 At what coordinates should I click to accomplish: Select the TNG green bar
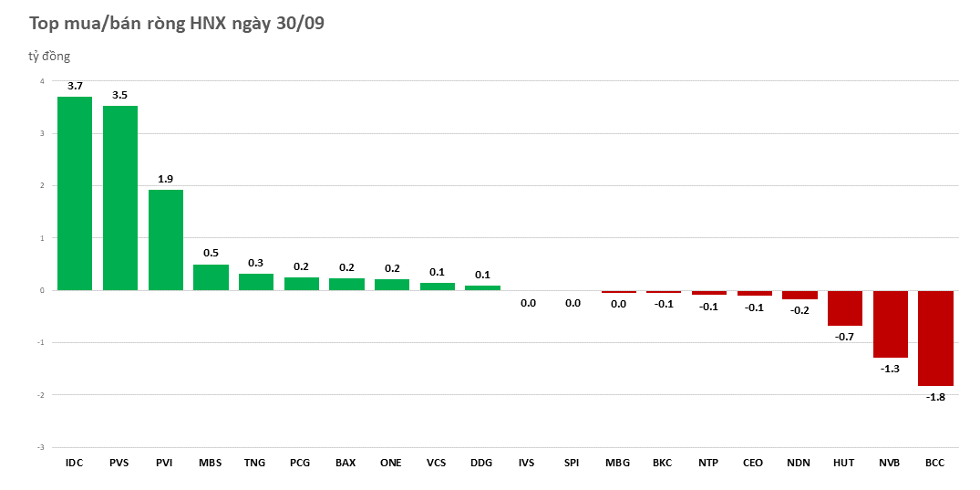click(x=255, y=282)
